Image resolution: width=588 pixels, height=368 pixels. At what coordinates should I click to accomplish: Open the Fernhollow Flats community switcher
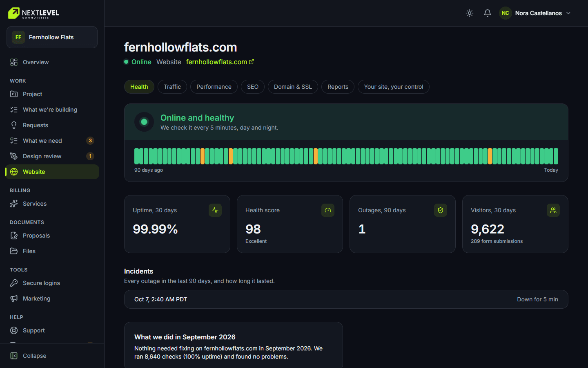tap(52, 37)
